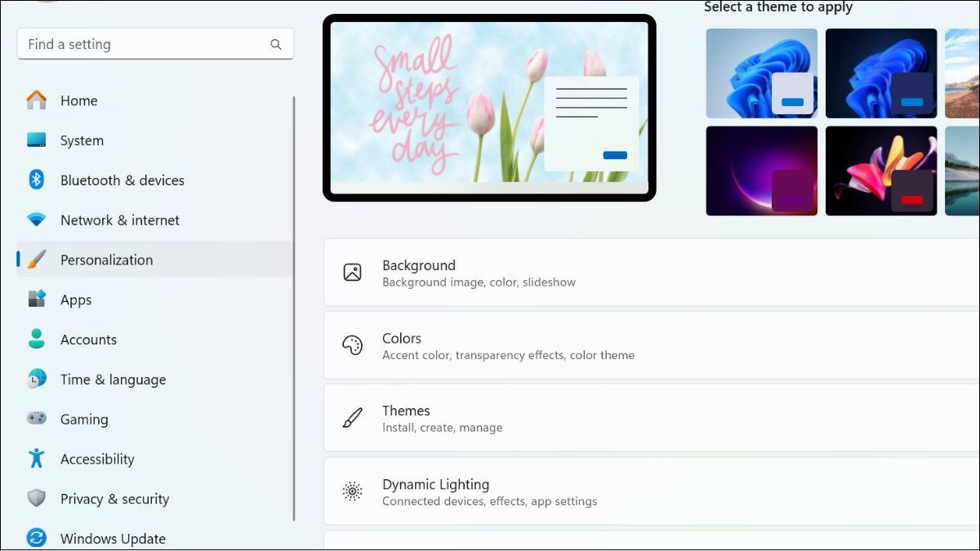
Task: Click the Accessibility figure icon
Action: click(x=37, y=458)
